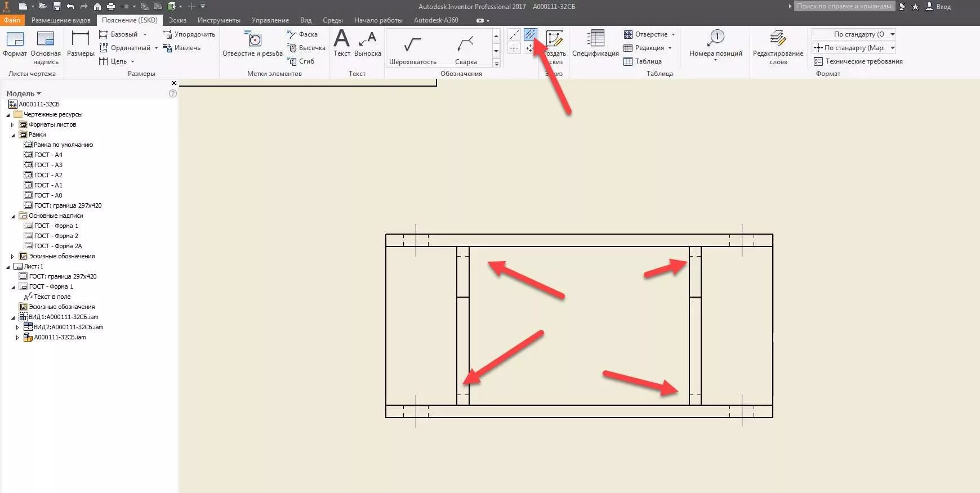The height and width of the screenshot is (493, 980).
Task: Select Рамка по умолчанию in browser
Action: coord(59,145)
